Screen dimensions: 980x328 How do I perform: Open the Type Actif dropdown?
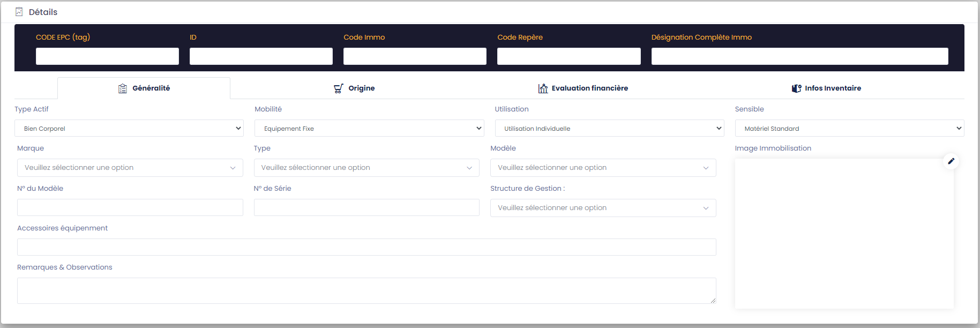pyautogui.click(x=129, y=128)
